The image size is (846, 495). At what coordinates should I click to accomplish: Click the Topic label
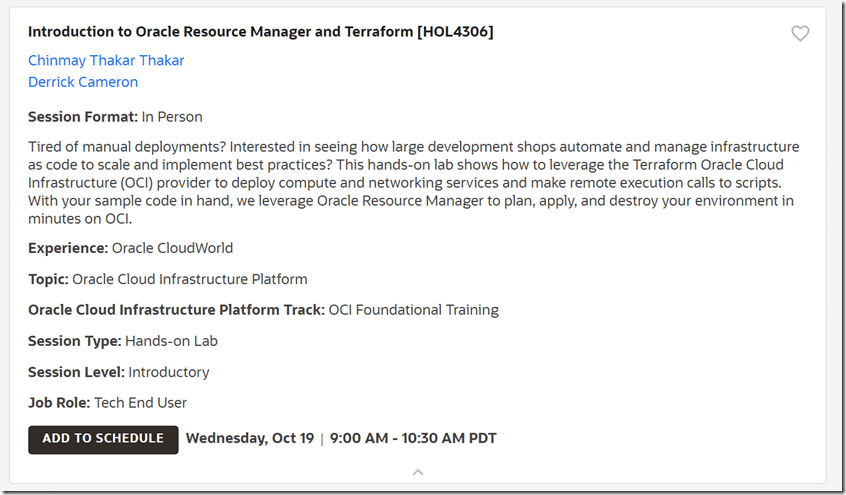[x=48, y=279]
